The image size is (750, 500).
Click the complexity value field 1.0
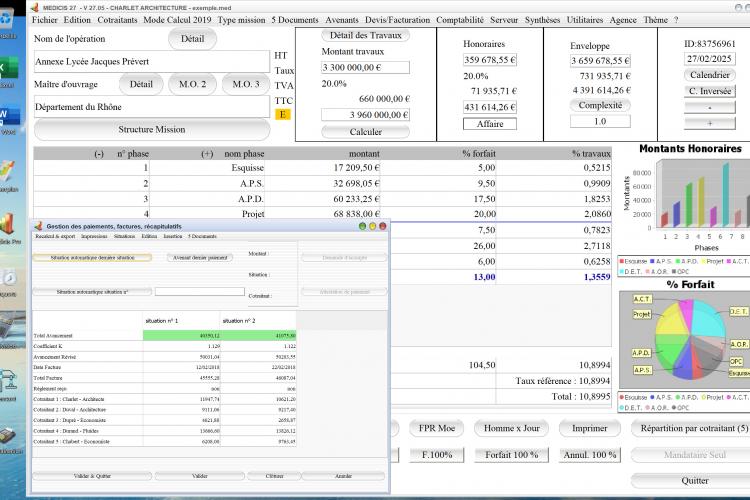pos(600,122)
